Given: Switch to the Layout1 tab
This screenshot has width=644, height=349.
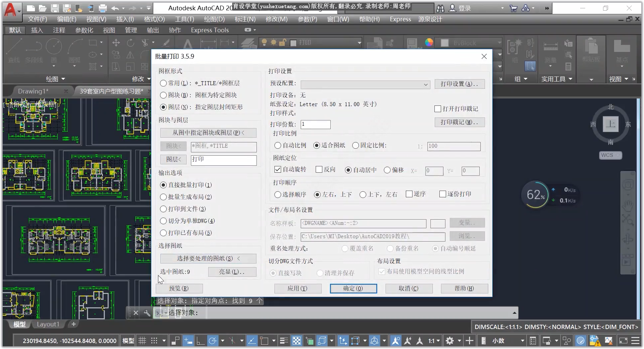Looking at the screenshot, I should [48, 324].
